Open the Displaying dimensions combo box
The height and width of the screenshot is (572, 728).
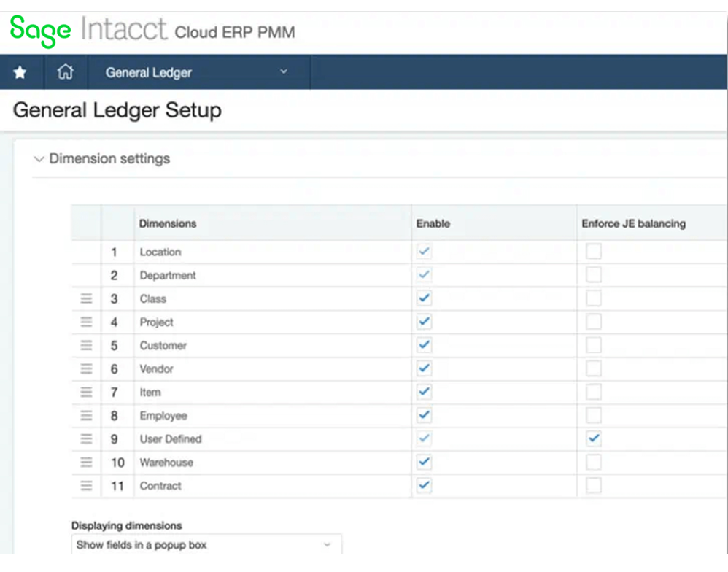(206, 544)
